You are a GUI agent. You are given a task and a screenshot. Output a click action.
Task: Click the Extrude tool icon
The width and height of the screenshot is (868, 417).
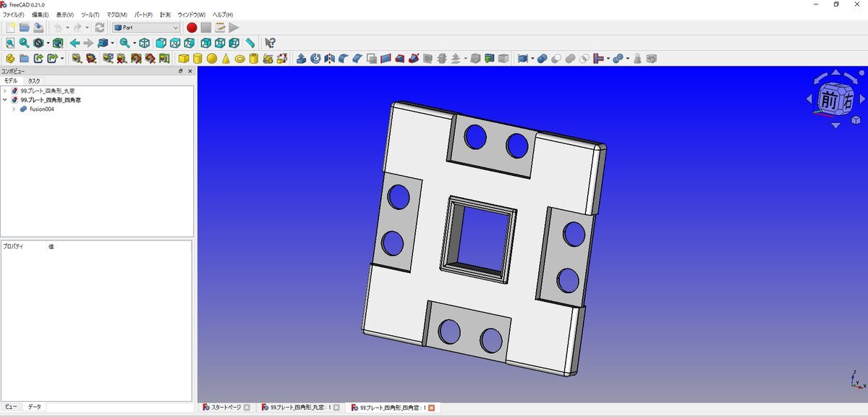pos(302,59)
